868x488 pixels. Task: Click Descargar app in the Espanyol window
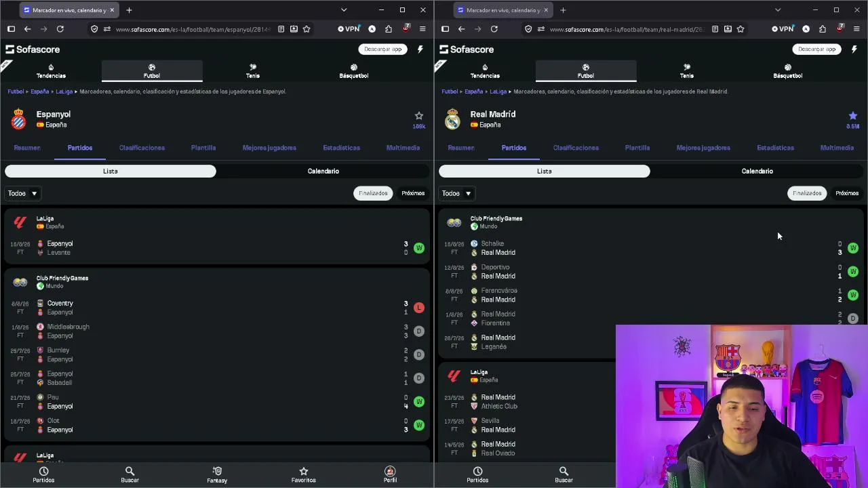coord(383,49)
